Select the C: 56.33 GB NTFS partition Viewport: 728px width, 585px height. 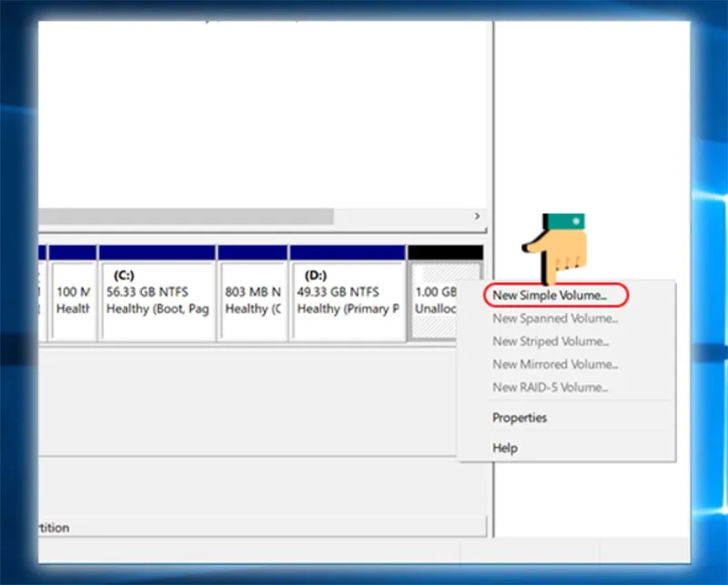pyautogui.click(x=157, y=301)
